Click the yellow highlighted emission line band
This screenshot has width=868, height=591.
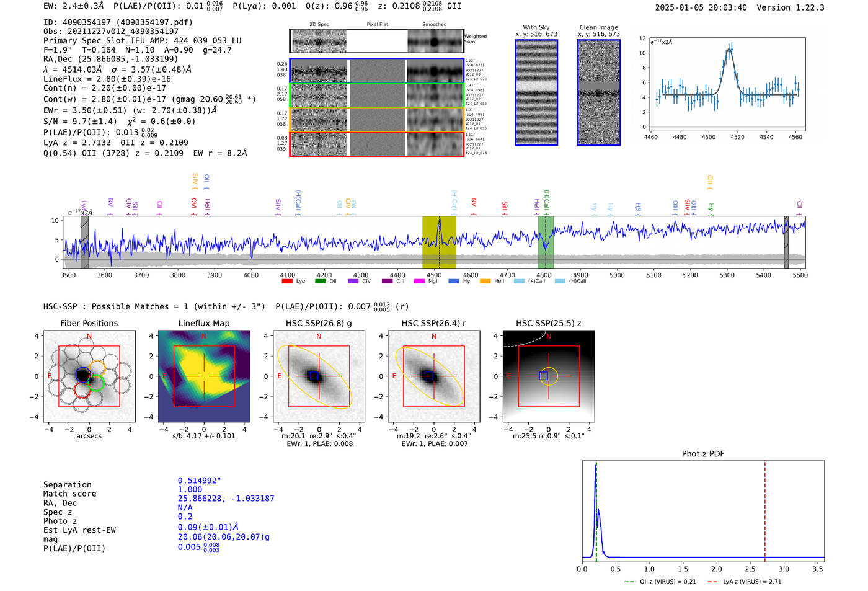[439, 242]
